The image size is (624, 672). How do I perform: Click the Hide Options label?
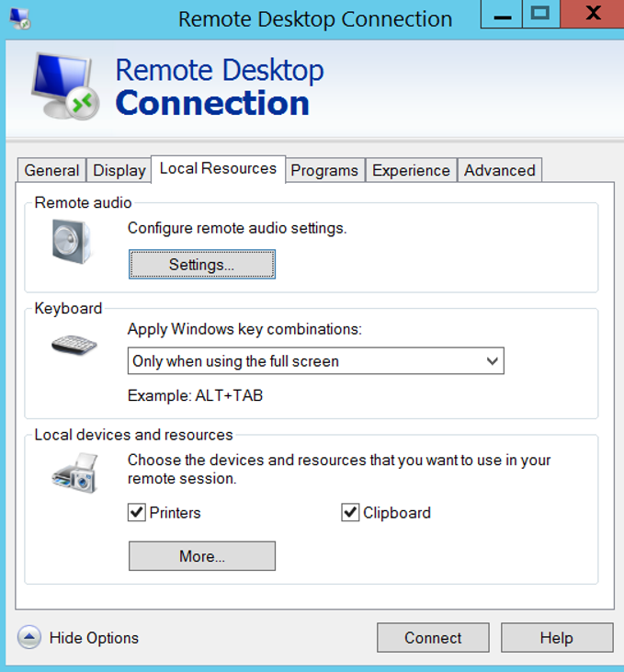click(94, 638)
